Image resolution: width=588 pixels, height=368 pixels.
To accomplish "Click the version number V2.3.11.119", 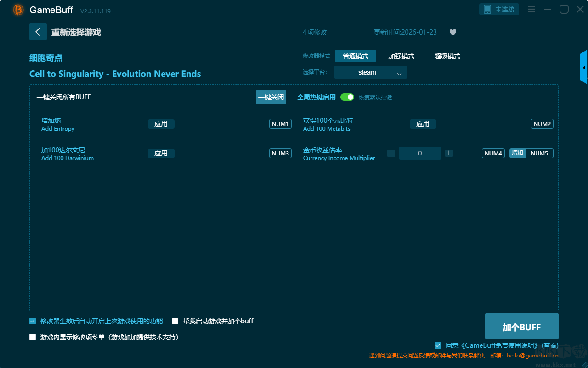I will (x=96, y=11).
